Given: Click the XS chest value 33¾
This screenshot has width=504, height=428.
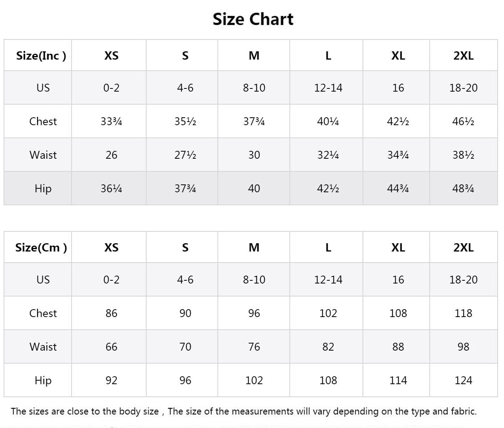Looking at the screenshot, I should pos(111,121).
